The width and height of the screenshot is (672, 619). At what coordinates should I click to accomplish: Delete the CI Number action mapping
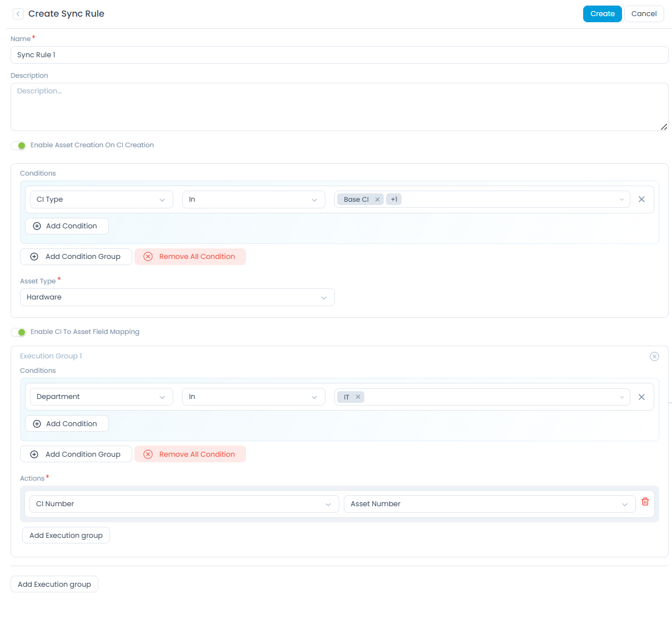tap(645, 502)
